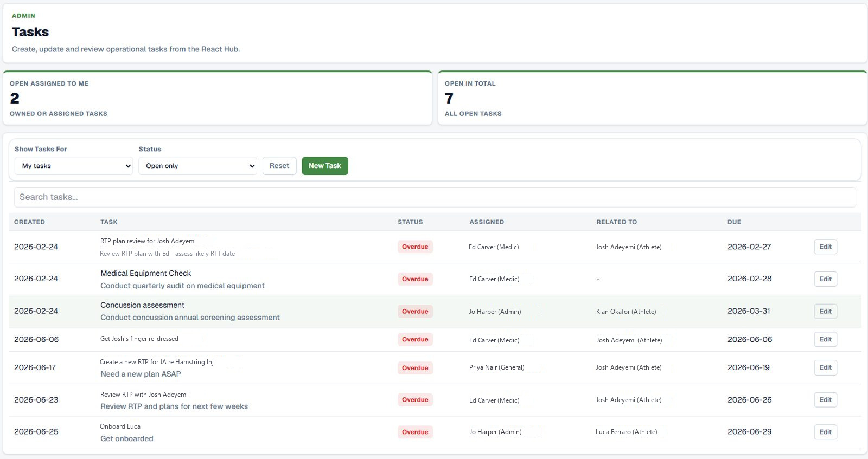The image size is (868, 459).
Task: Click related athlete 'Kian Okafor (Athlete)'
Action: [x=626, y=312]
